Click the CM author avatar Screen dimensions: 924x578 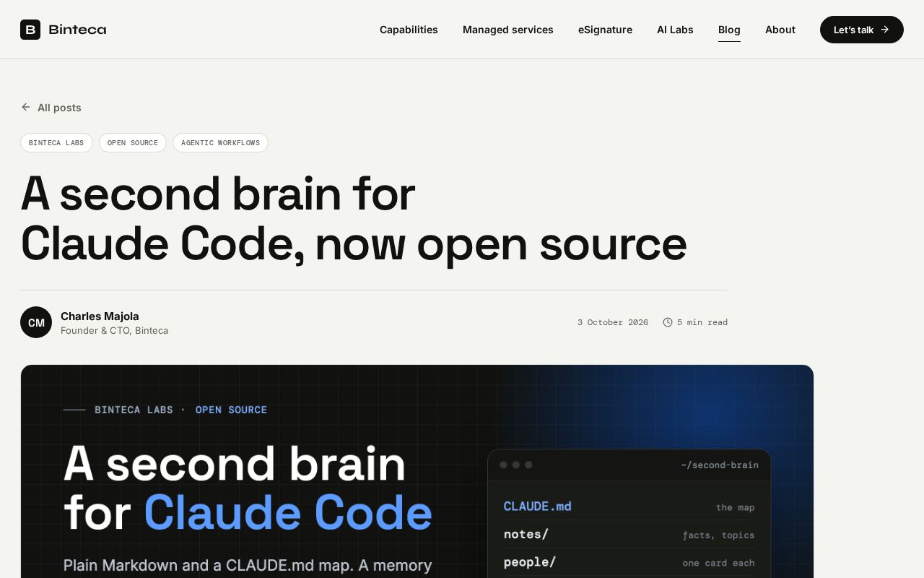36,322
